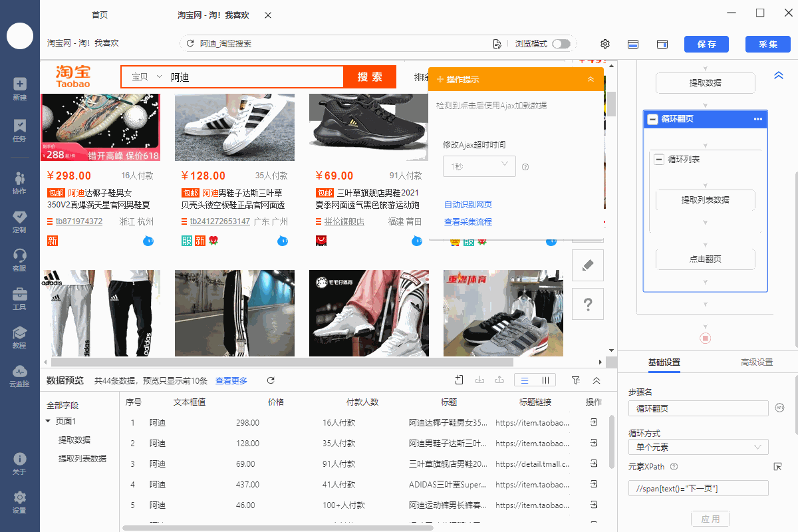Image resolution: width=798 pixels, height=532 pixels.
Task: Reload the page via address bar refresh icon
Action: click(x=191, y=44)
